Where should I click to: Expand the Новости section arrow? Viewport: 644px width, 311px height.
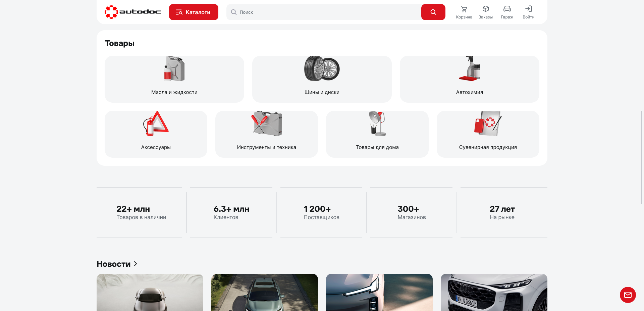136,264
